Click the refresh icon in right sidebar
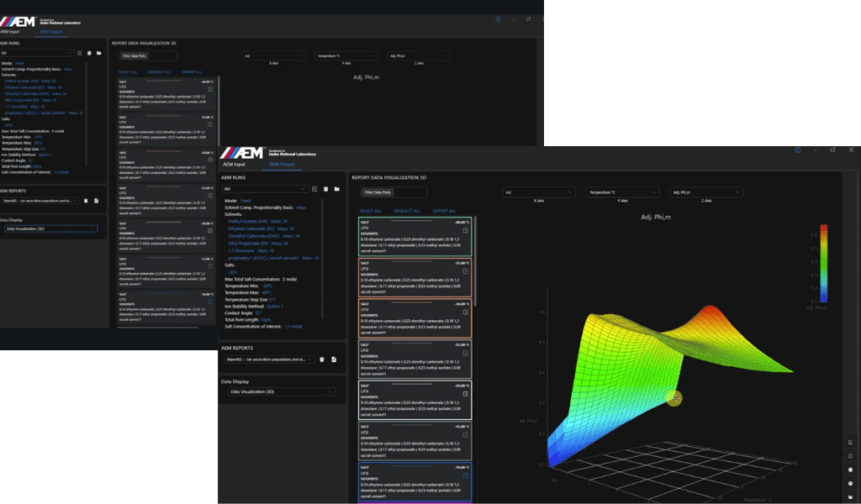This screenshot has height=504, width=861. point(850,455)
